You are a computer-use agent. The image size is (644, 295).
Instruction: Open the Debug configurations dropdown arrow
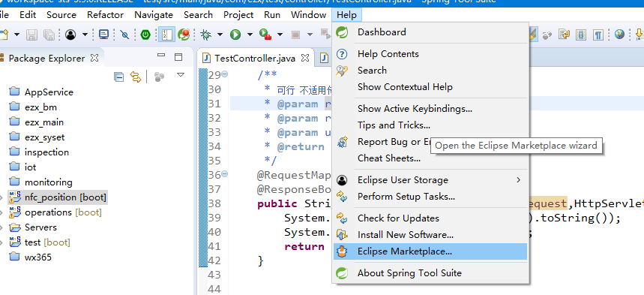point(220,35)
